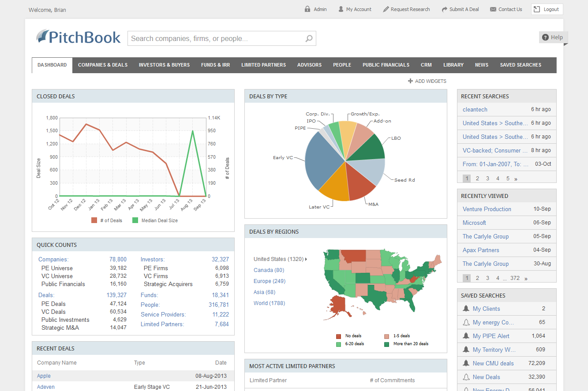Open the Deals quick count link

click(x=46, y=295)
